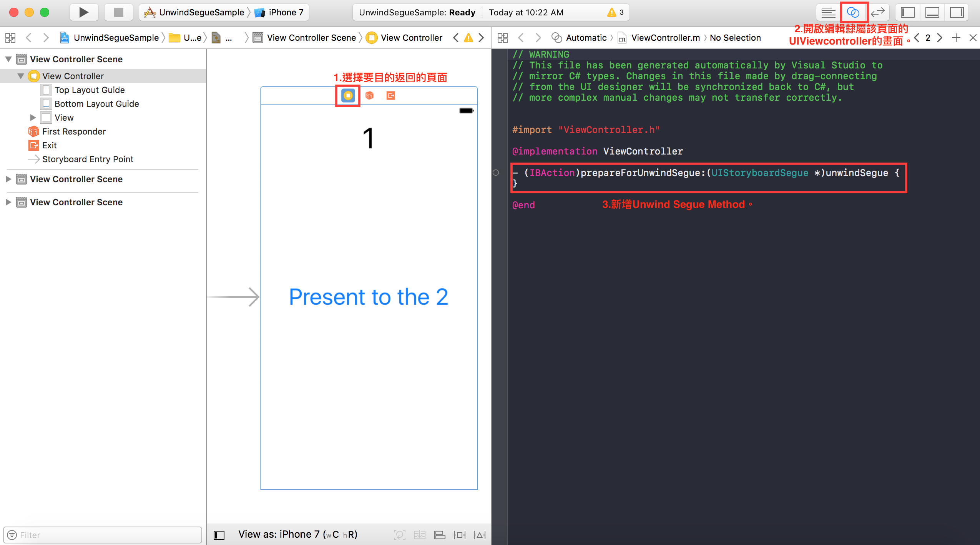
Task: Click on prepareForUnwindSegue method line
Action: tap(706, 173)
